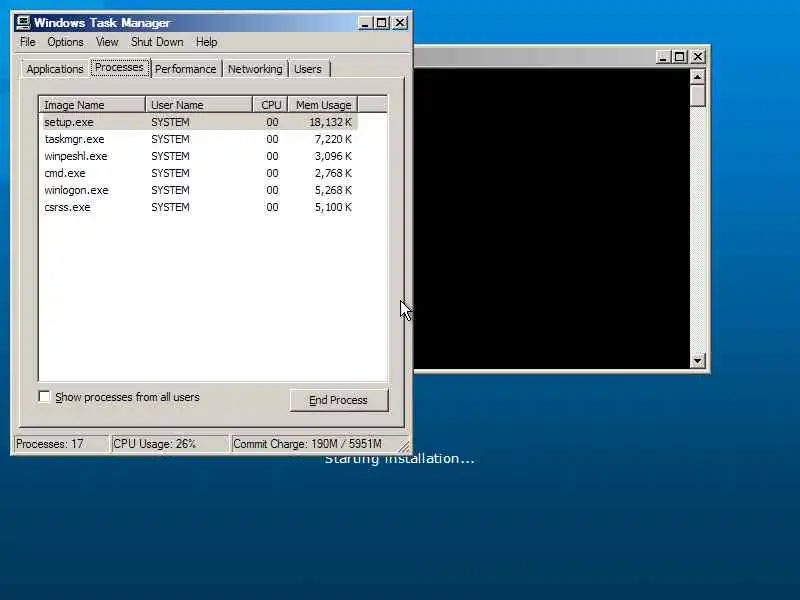Click the Processes: 17 status entry
The height and width of the screenshot is (600, 800).
tap(61, 443)
